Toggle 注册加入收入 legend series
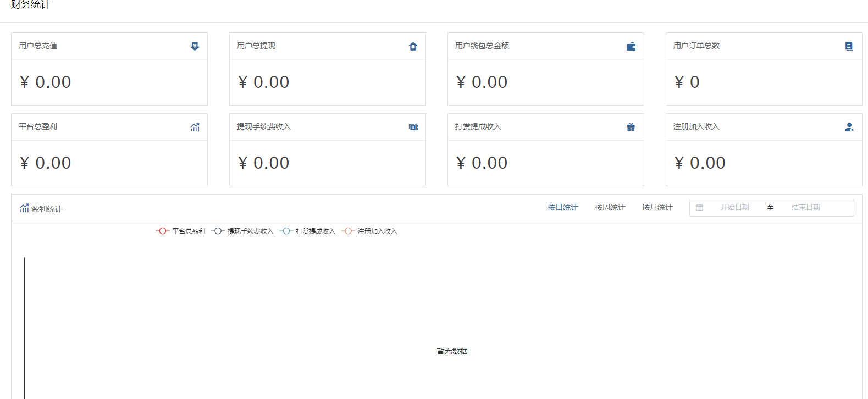Viewport: 868px width, 399px height. (369, 231)
